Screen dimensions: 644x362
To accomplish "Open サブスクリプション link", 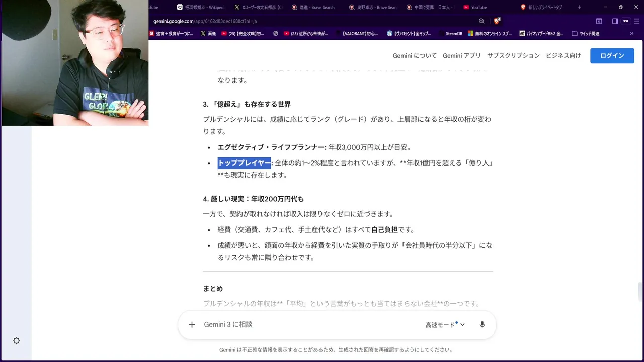I will pos(513,56).
